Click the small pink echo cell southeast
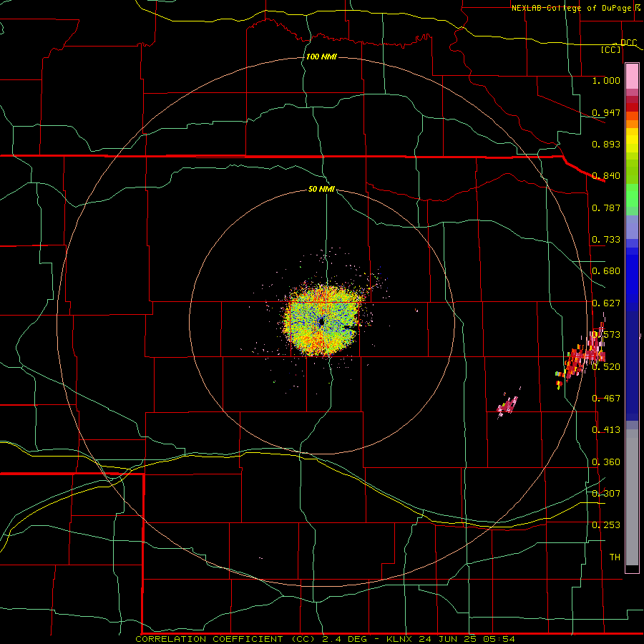The width and height of the screenshot is (644, 644). pos(507,405)
